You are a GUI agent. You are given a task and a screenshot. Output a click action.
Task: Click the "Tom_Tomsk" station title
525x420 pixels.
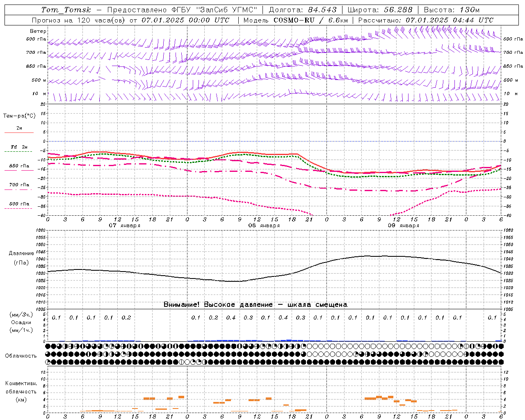click(66, 10)
